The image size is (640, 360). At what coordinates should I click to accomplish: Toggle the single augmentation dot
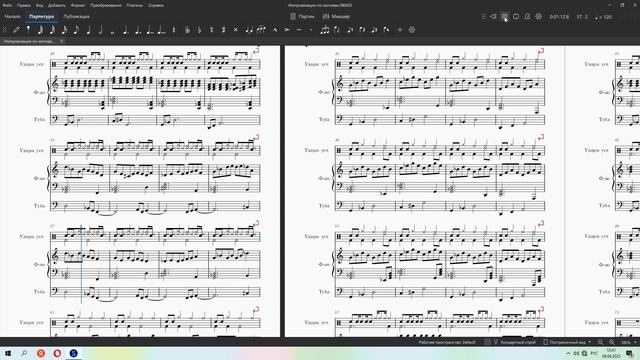(x=126, y=29)
